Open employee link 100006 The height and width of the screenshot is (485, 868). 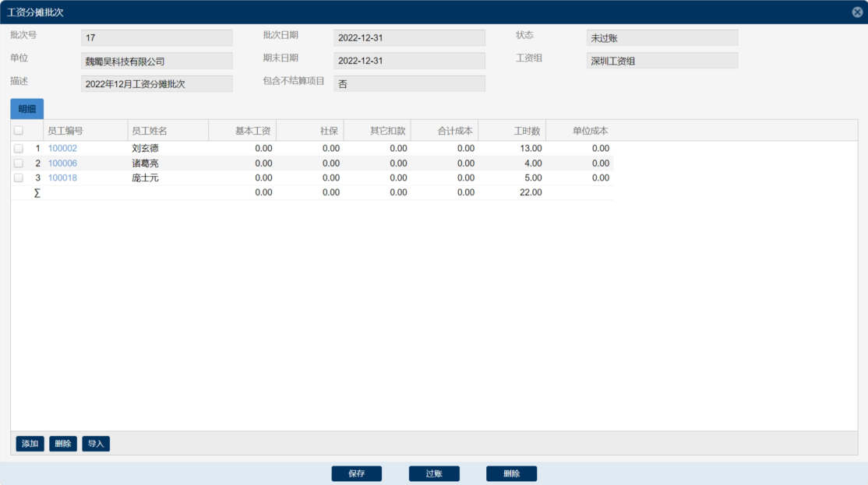(x=62, y=163)
